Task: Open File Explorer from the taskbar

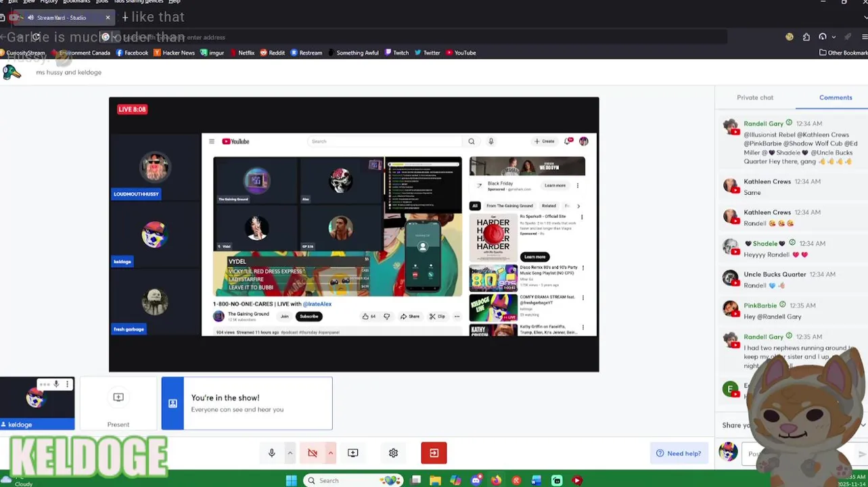Action: pos(435,480)
